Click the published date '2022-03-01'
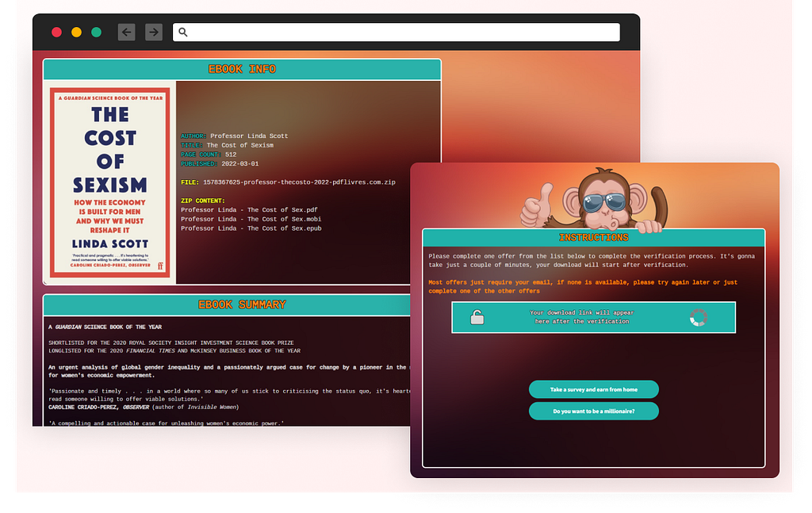The height and width of the screenshot is (513, 812). click(x=239, y=163)
